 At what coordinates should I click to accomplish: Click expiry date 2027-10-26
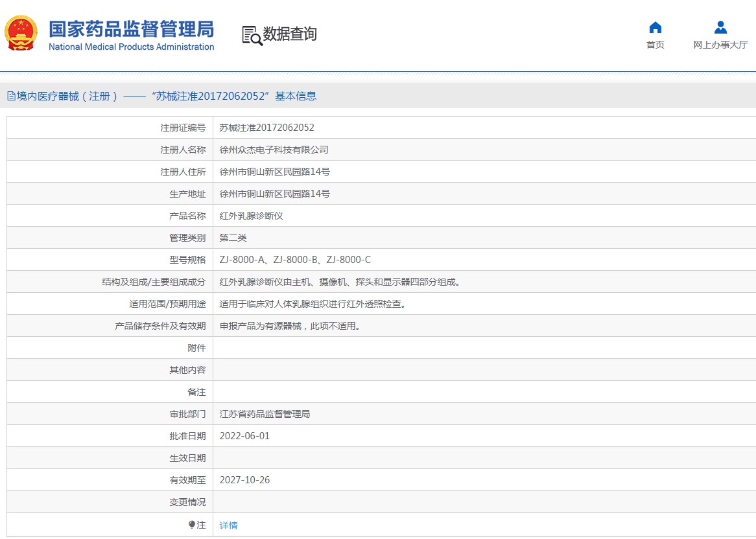point(244,480)
